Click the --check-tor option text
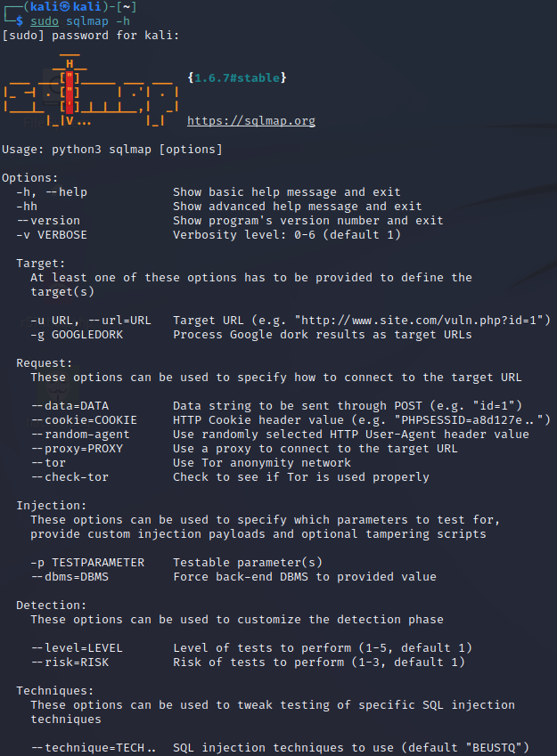This screenshot has width=557, height=756. click(70, 477)
